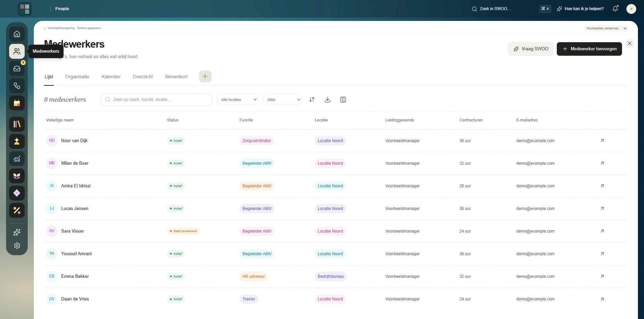Open the pink open-book icon in the sidebar
644x319 pixels.
coord(17,176)
